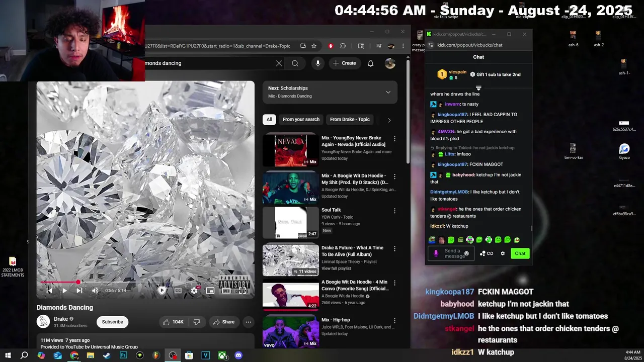644x362 pixels.
Task: Enable miniplayer mode in YouTube
Action: (x=210, y=290)
